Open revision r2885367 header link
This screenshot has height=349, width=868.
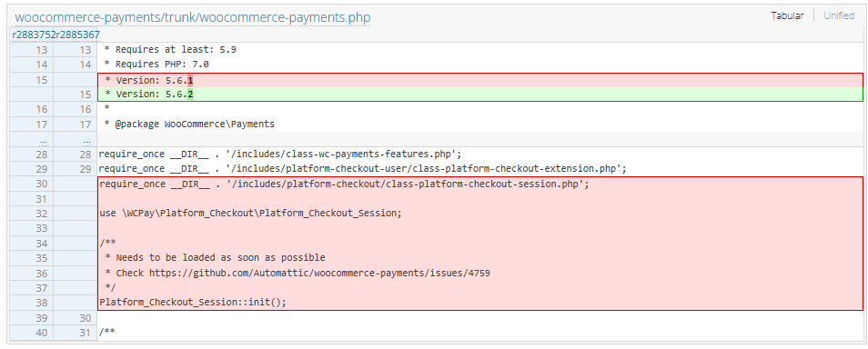pos(77,35)
